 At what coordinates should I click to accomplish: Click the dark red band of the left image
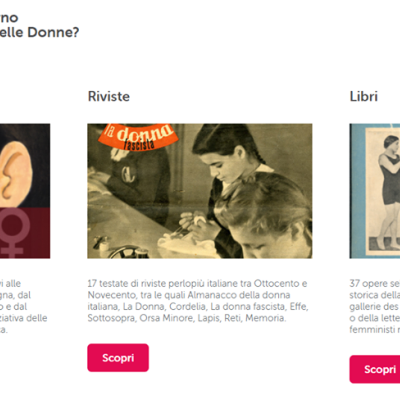[x=25, y=233]
